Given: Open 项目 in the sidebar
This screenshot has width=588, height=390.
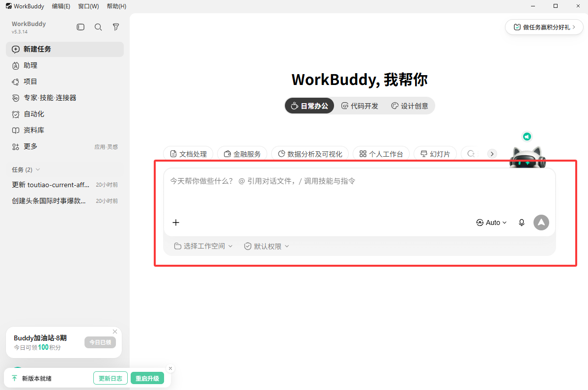Looking at the screenshot, I should 65,82.
